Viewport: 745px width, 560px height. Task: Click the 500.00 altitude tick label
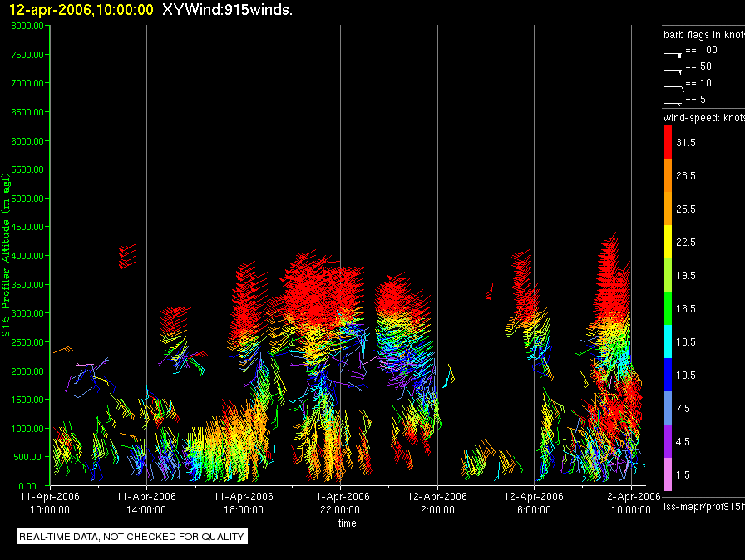coord(27,458)
